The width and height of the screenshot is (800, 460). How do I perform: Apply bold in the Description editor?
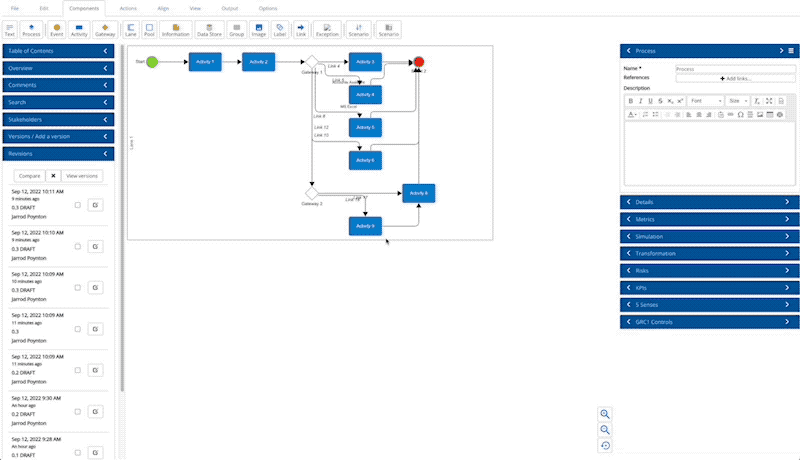coord(631,101)
